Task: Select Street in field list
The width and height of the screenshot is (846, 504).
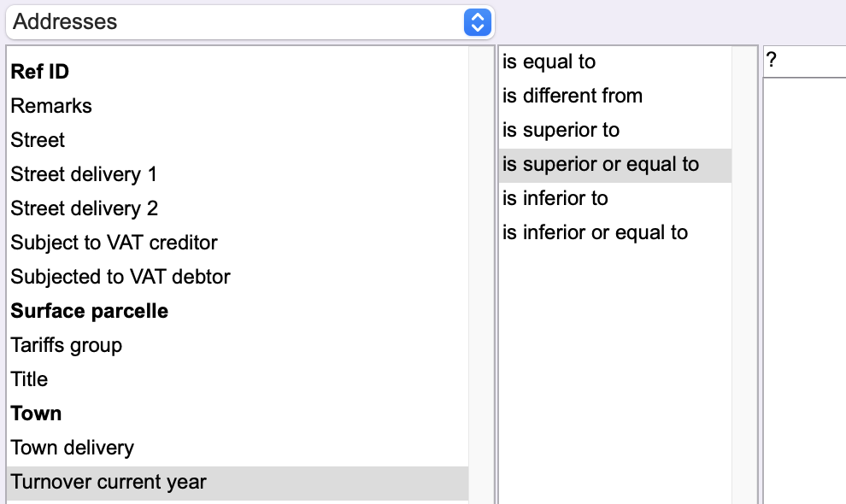Action: pyautogui.click(x=38, y=140)
